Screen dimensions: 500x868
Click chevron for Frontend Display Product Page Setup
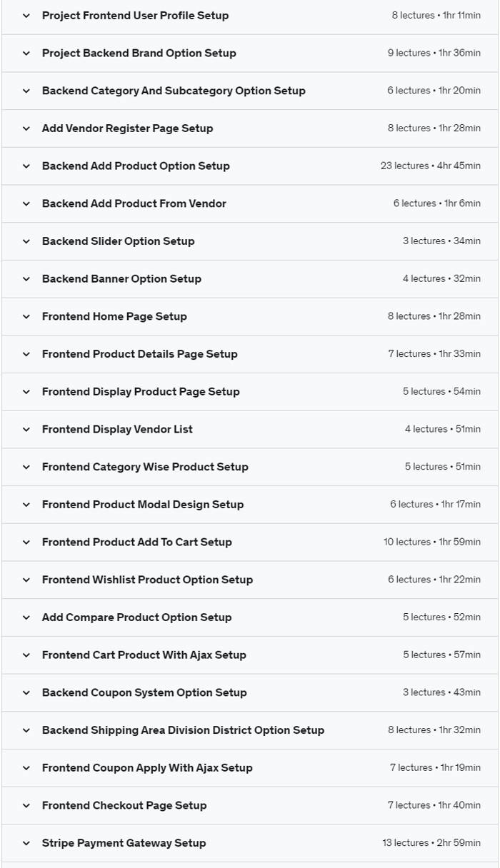click(x=26, y=392)
